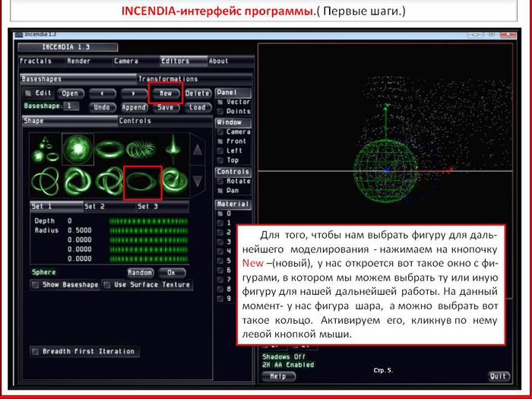
Task: Click the Append button
Action: (x=134, y=108)
